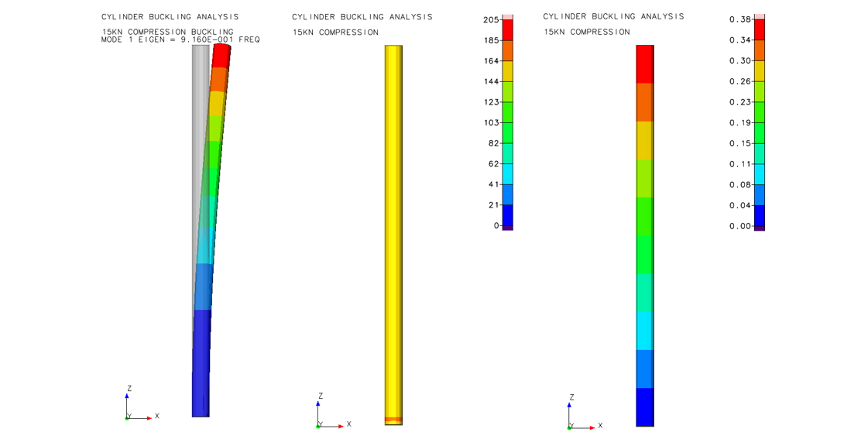Click the 205 value on the middle legend
Image resolution: width=868 pixels, height=446 pixels.
tap(491, 19)
